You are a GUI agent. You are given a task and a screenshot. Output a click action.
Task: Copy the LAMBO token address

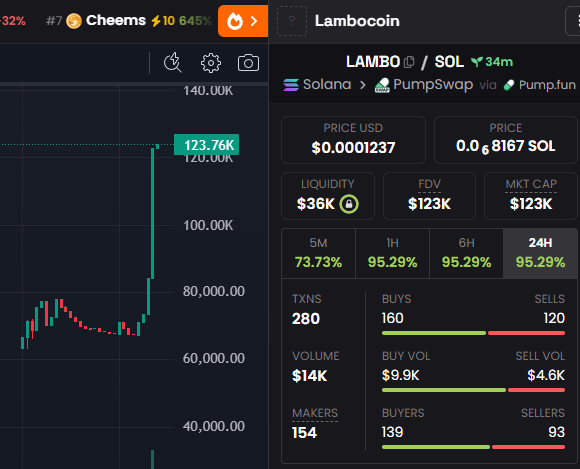409,62
